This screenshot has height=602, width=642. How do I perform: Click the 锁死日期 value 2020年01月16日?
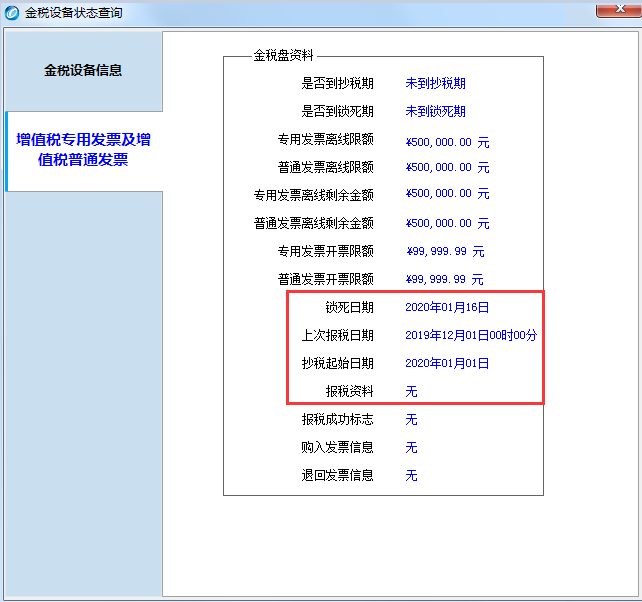tap(447, 307)
